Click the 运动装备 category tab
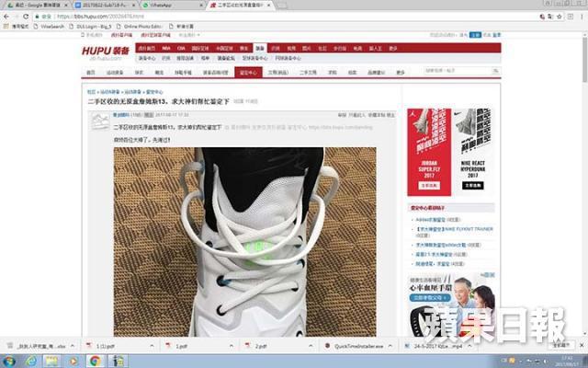Screen dimensions: 588x368 click(115, 73)
